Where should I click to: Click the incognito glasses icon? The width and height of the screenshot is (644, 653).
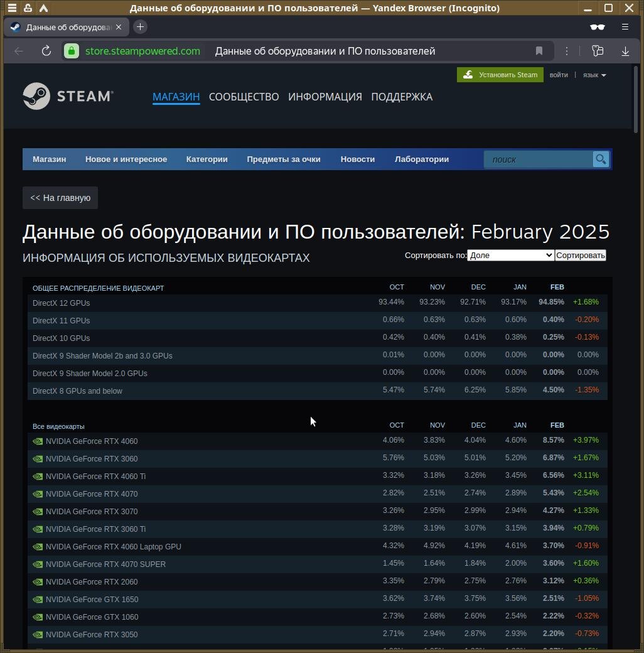598,27
